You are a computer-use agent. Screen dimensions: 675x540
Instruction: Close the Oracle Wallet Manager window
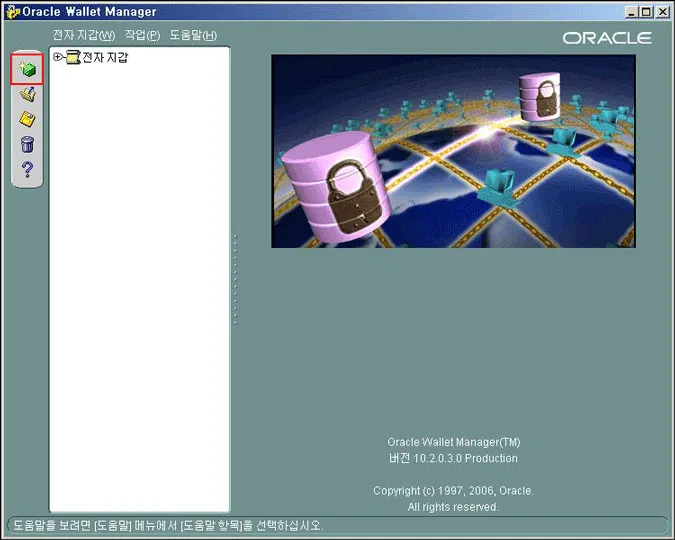point(663,12)
